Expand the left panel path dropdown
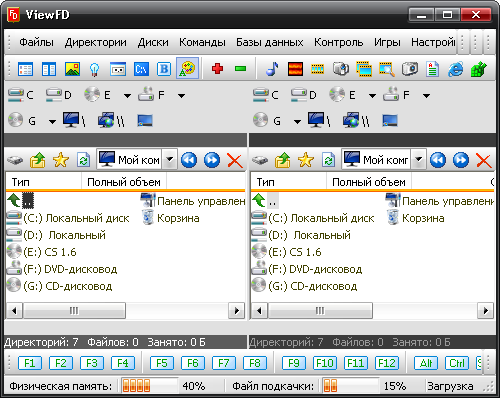 tap(170, 160)
